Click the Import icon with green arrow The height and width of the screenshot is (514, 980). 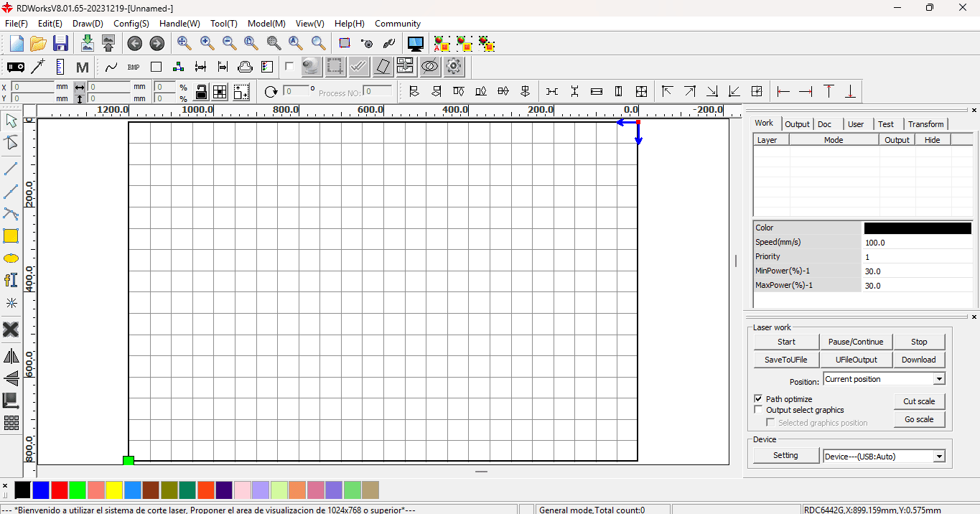87,44
